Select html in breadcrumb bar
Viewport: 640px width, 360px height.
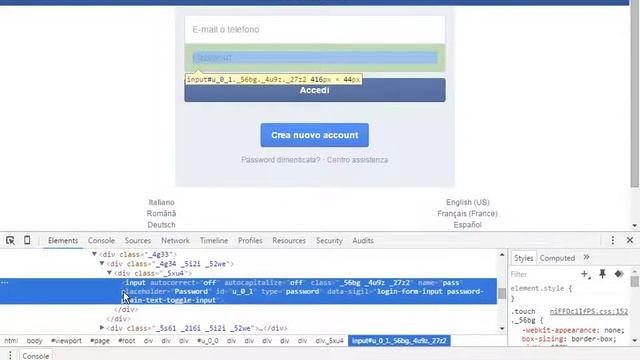[x=11, y=340]
